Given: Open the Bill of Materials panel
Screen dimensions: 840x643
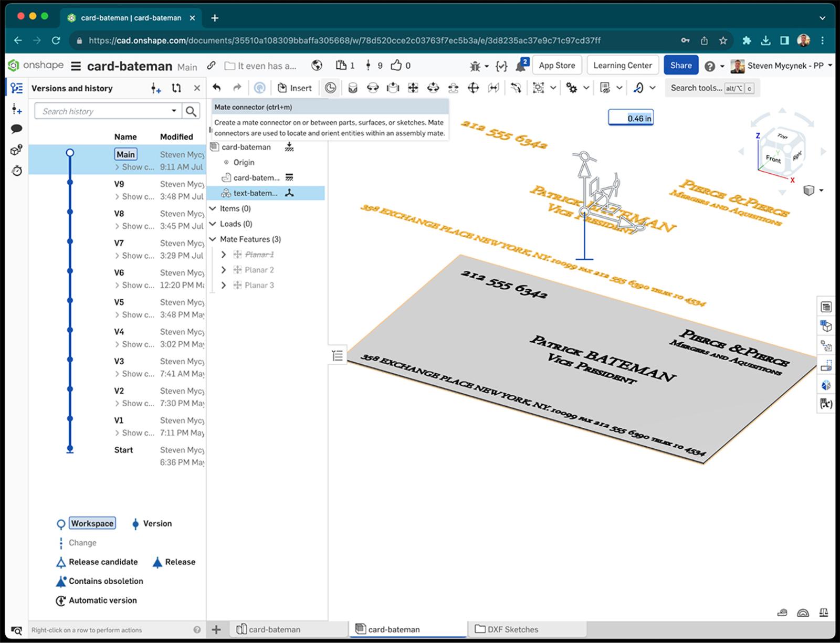Looking at the screenshot, I should pyautogui.click(x=826, y=307).
